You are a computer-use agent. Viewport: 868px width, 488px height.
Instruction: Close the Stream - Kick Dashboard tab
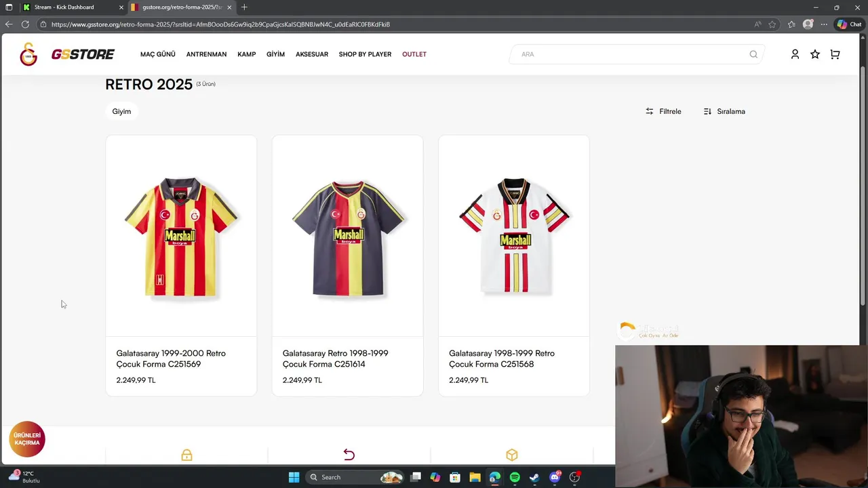coord(121,7)
